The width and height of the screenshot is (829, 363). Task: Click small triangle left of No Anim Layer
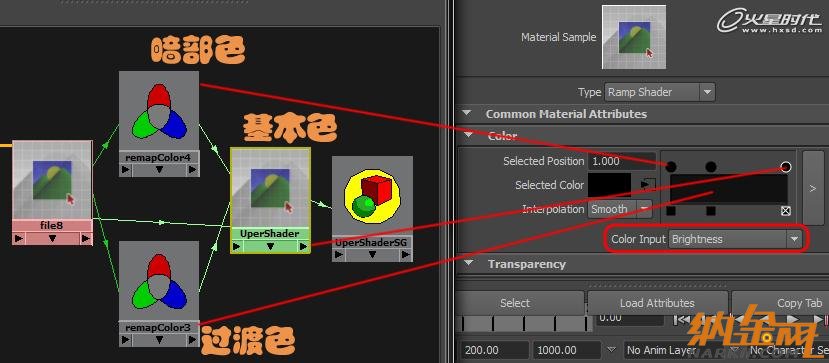[x=612, y=350]
